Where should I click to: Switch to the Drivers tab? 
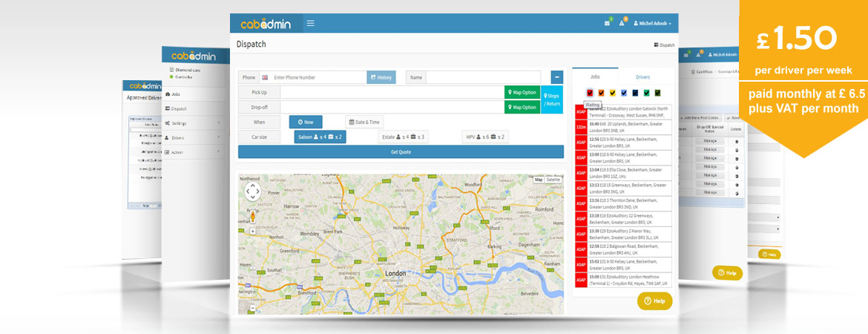point(643,76)
